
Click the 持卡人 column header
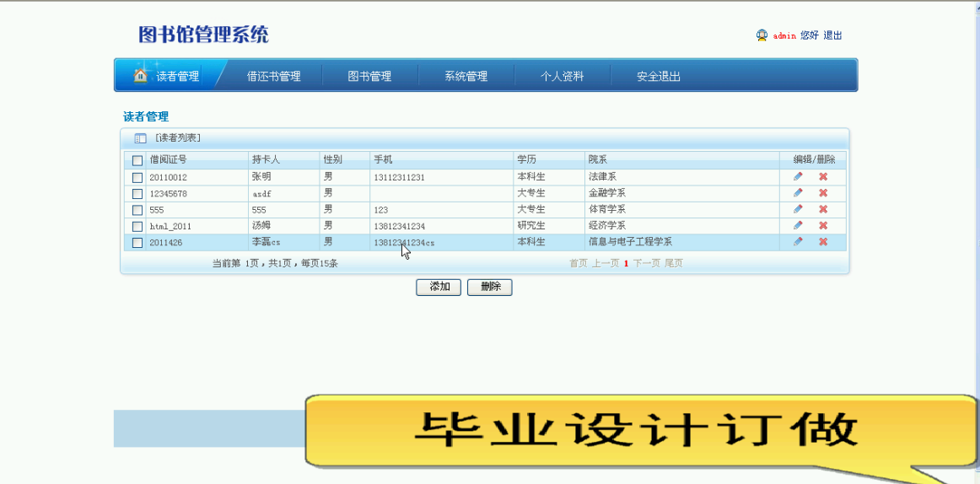(266, 159)
